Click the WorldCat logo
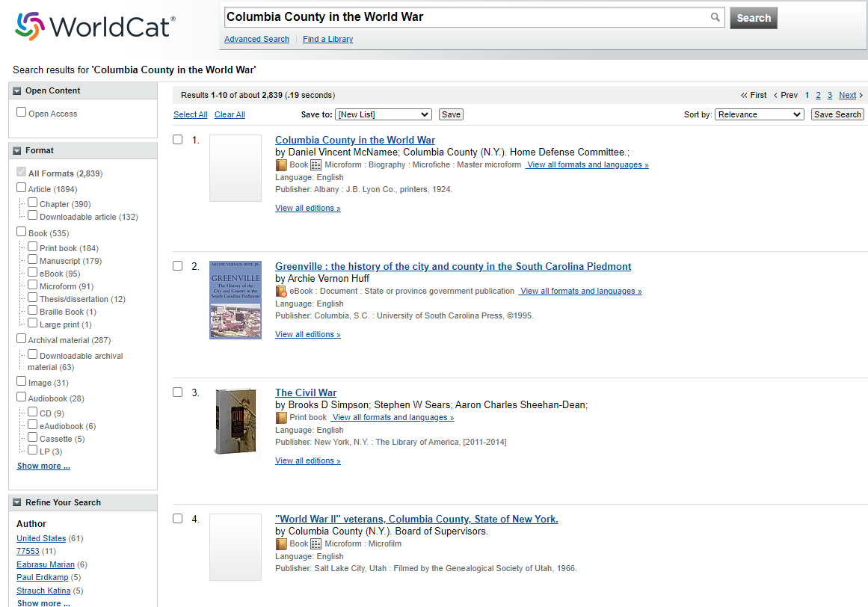The width and height of the screenshot is (868, 607). (94, 27)
